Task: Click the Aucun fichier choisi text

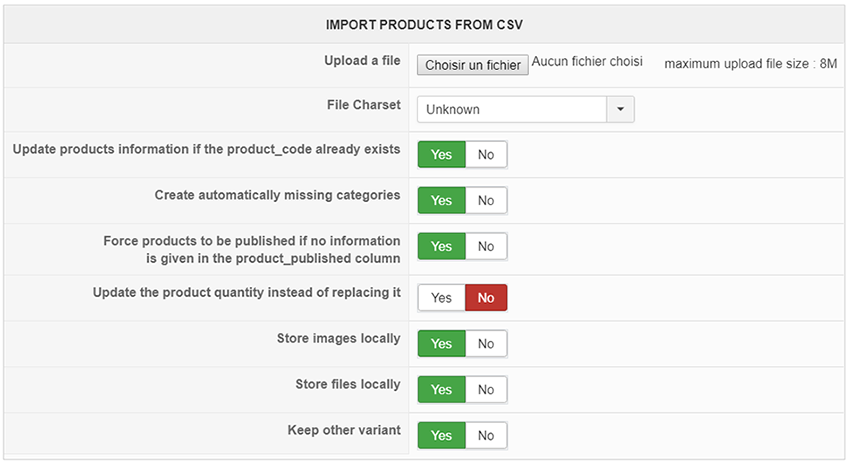Action: [x=587, y=61]
